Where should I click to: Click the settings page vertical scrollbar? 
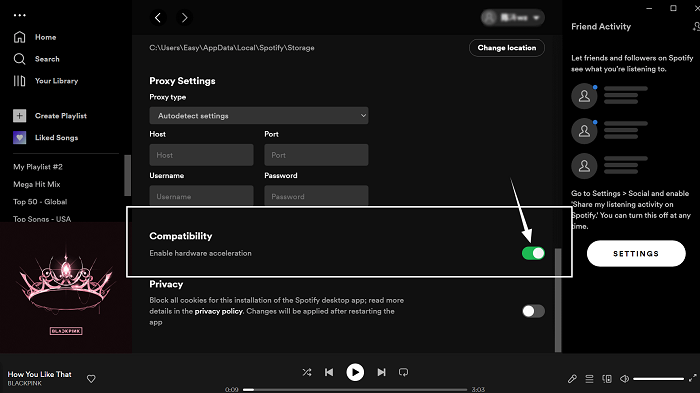click(558, 300)
